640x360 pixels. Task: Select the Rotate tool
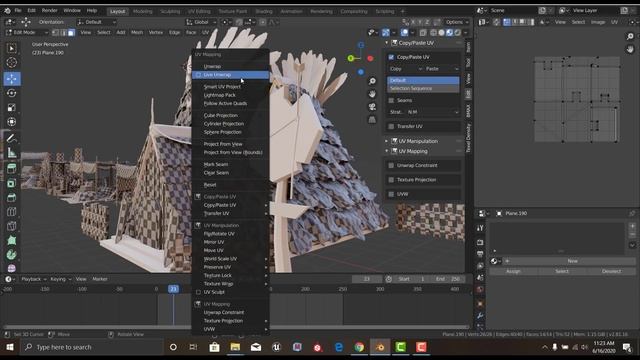coord(11,93)
